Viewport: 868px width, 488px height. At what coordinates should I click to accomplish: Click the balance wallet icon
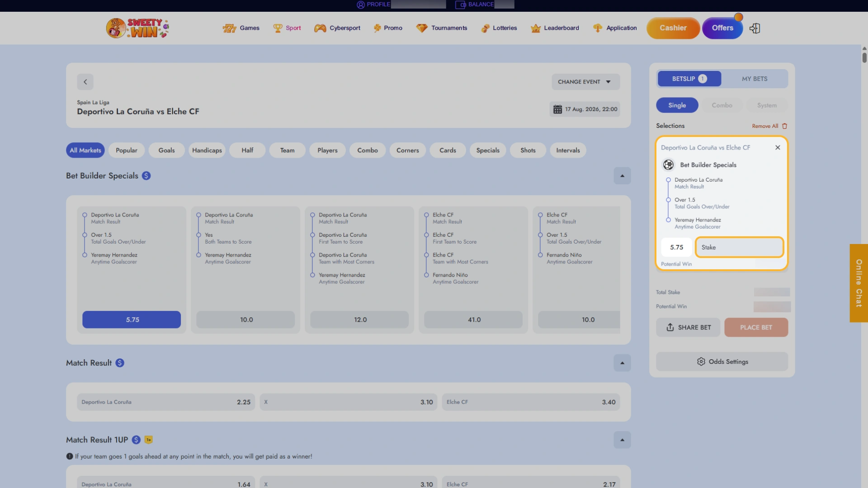pyautogui.click(x=461, y=5)
